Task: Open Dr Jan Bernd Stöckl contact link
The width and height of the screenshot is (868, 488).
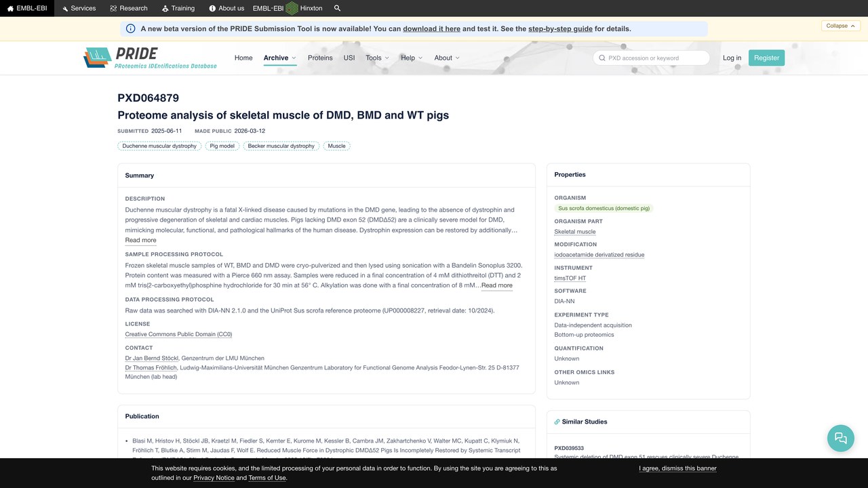Action: pos(152,358)
